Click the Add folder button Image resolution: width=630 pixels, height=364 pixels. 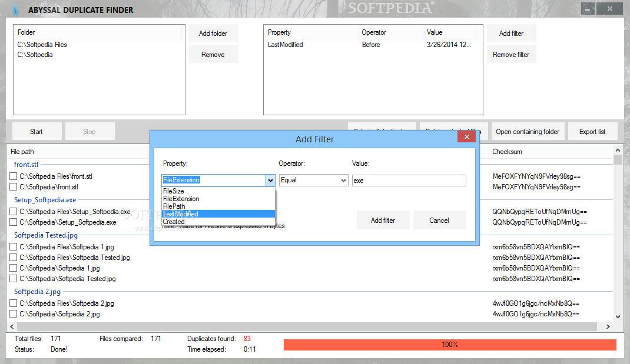click(213, 34)
